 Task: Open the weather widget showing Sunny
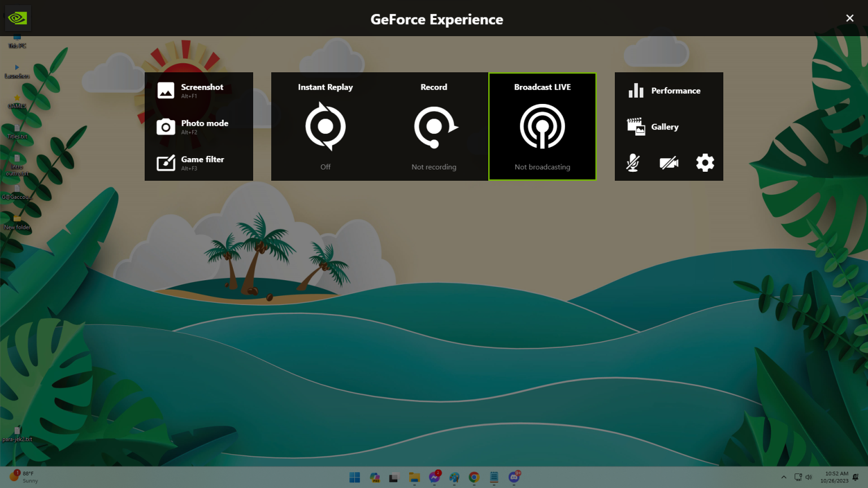tap(24, 477)
